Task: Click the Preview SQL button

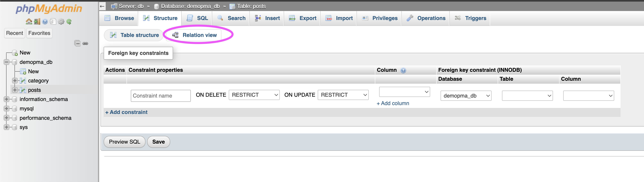Action: 124,142
